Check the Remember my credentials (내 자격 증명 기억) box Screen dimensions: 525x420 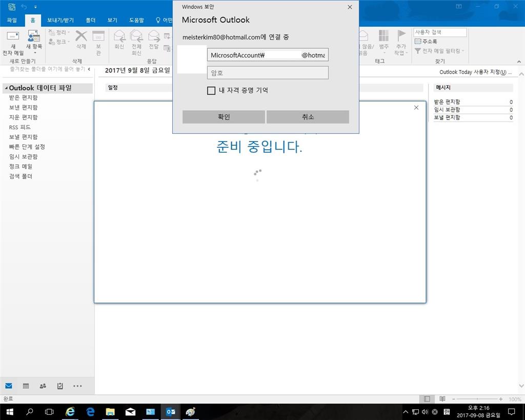211,90
